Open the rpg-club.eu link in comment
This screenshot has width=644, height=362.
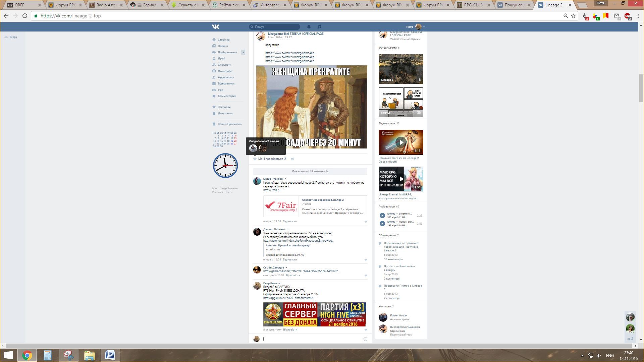[x=288, y=298]
